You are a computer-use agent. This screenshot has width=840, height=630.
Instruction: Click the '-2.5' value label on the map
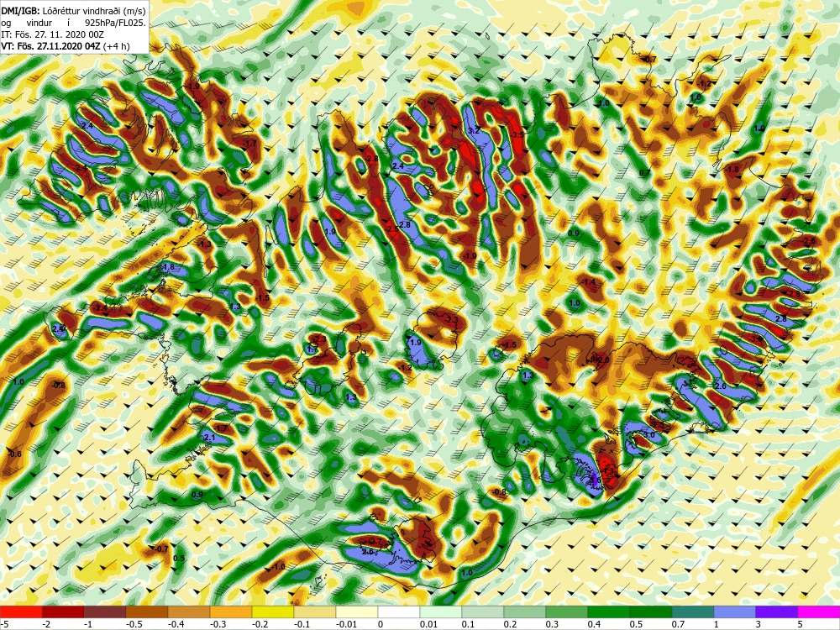click(x=392, y=228)
